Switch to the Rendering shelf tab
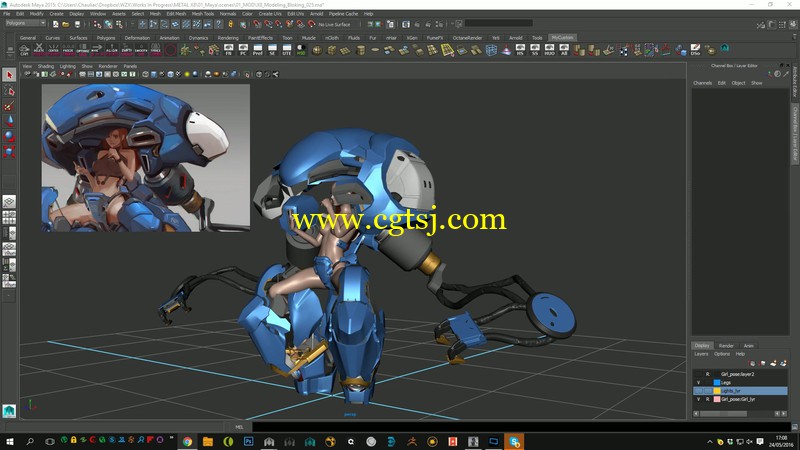The height and width of the screenshot is (450, 800). click(x=228, y=38)
